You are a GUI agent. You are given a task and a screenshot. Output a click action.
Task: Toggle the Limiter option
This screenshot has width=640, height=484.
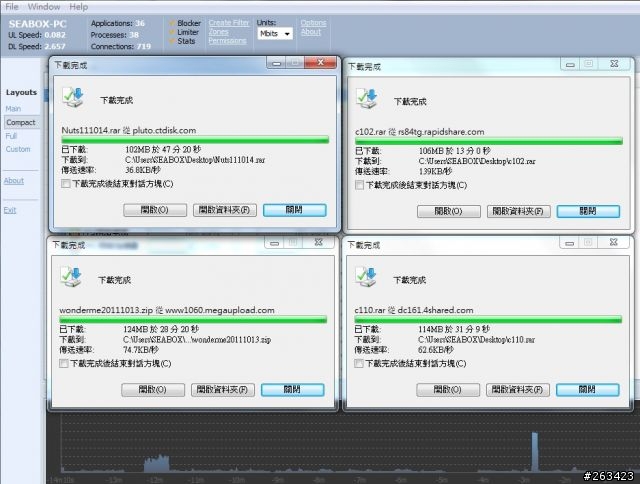tap(184, 32)
